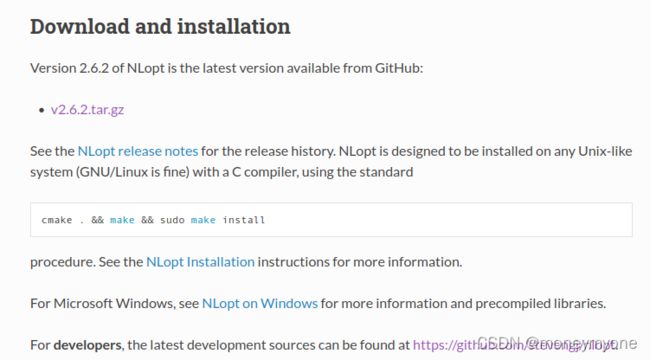This screenshot has width=650, height=360.
Task: Open the v2.6.2.tar.gz download link
Action: 87,109
